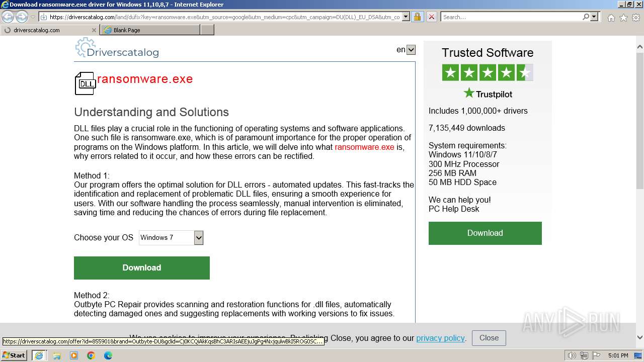Go back with the browser Back arrow
The image size is (644, 362).
8,17
